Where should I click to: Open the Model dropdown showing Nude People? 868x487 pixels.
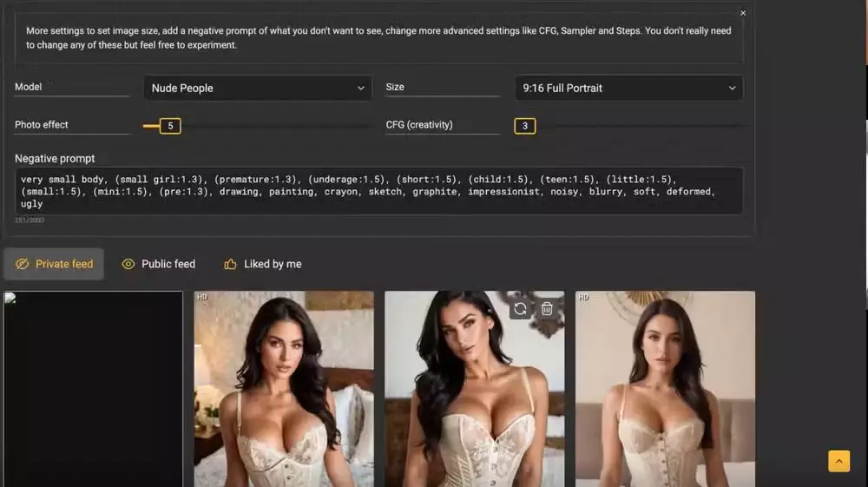pos(258,88)
